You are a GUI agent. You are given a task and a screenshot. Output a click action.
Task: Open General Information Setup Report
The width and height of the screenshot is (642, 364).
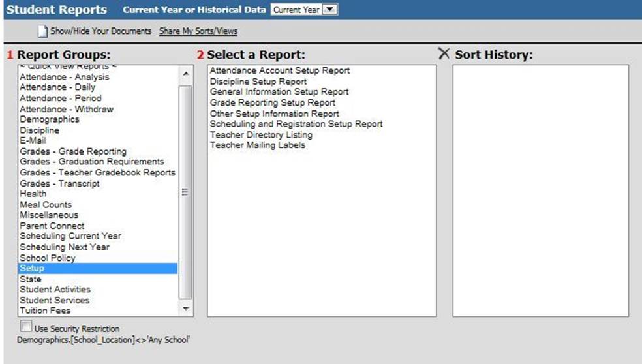pos(279,92)
